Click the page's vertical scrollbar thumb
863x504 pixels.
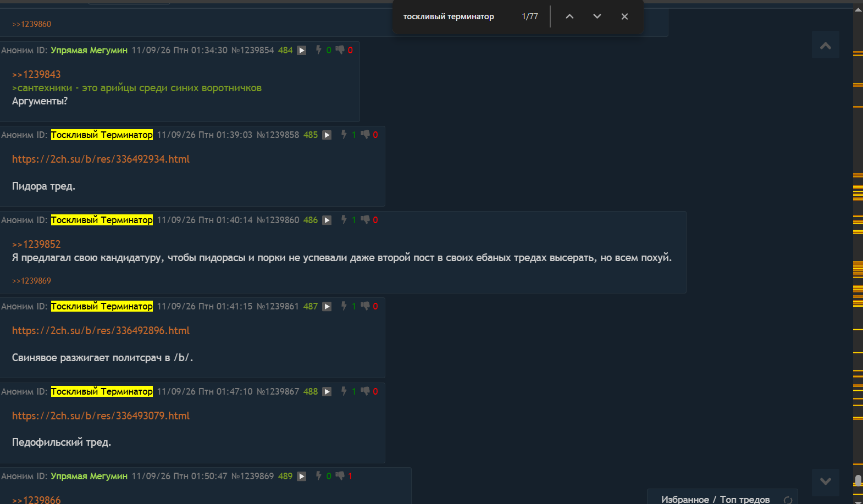858,481
